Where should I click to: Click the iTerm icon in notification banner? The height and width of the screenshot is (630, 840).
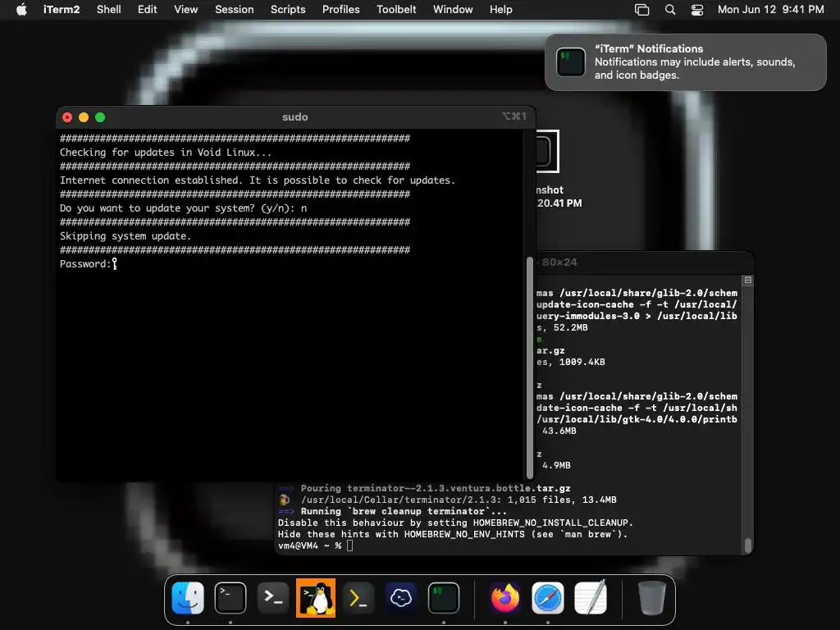point(571,62)
